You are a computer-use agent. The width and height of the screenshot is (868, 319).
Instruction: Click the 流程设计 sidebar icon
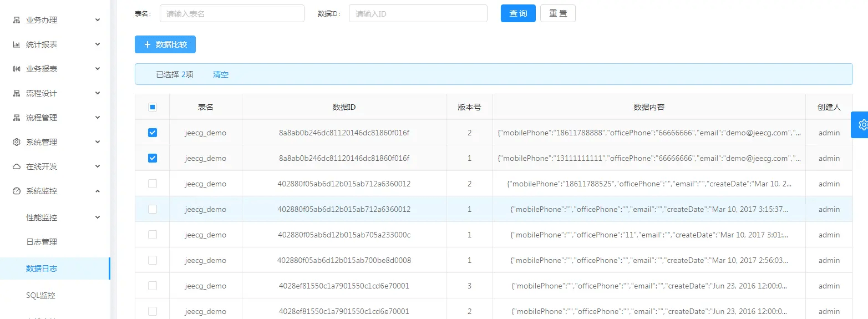click(x=17, y=93)
